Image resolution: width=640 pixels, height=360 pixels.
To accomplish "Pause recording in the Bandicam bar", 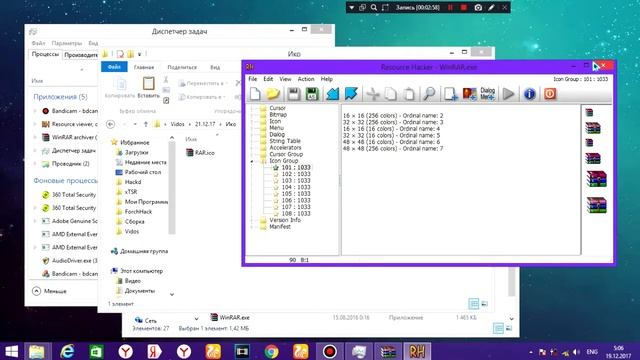I will (x=451, y=7).
